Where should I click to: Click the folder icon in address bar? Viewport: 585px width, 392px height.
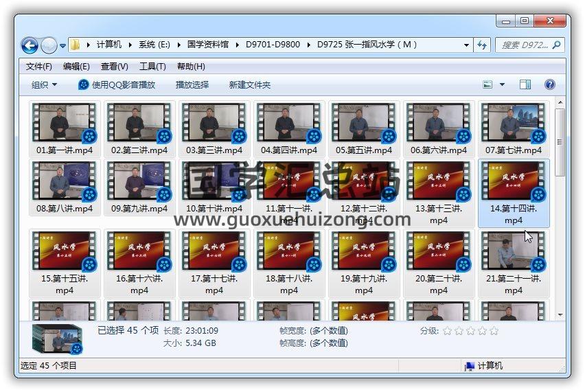(x=75, y=45)
